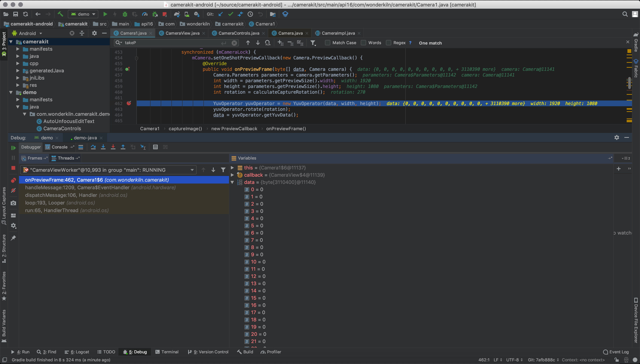Click the Step Over debugger icon

[x=93, y=147]
